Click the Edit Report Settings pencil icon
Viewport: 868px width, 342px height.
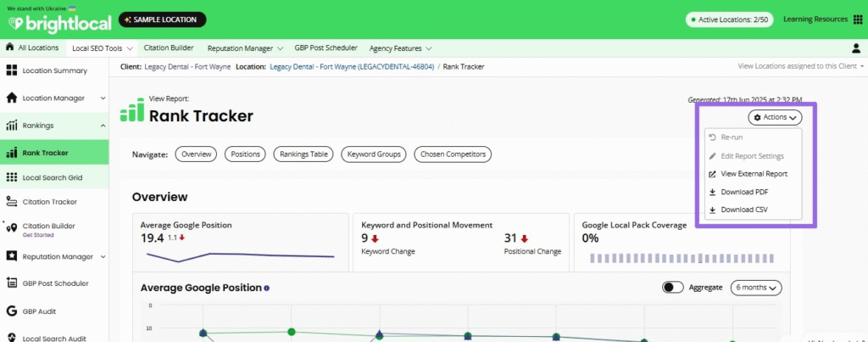712,156
